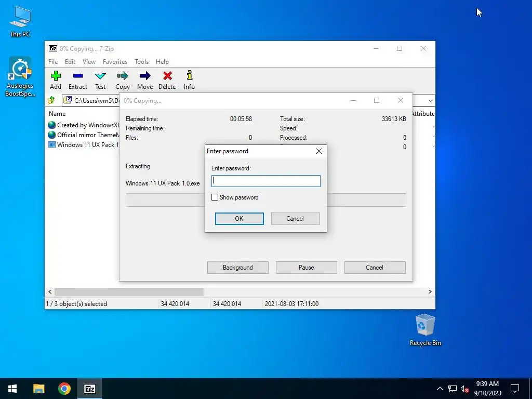Click the scrollbar right arrow
Viewport: 532px width, 399px height.
[430, 291]
